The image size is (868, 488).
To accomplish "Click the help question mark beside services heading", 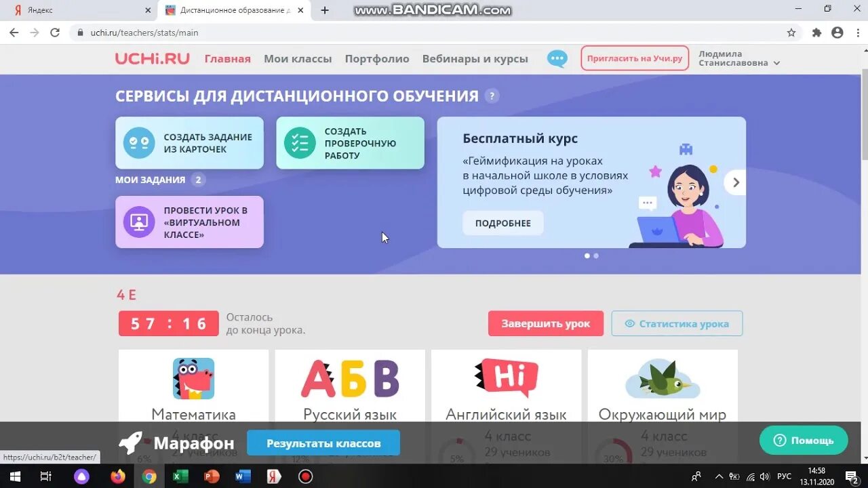I will (x=492, y=96).
